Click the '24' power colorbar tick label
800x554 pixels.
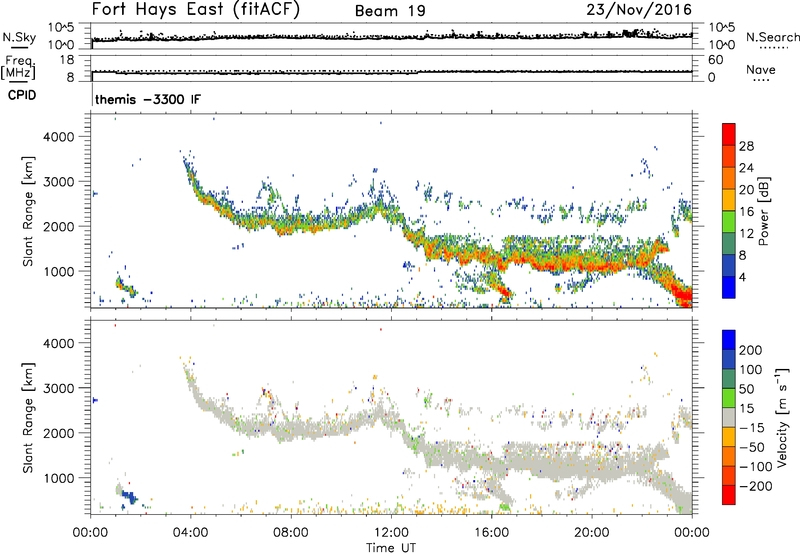click(x=746, y=168)
